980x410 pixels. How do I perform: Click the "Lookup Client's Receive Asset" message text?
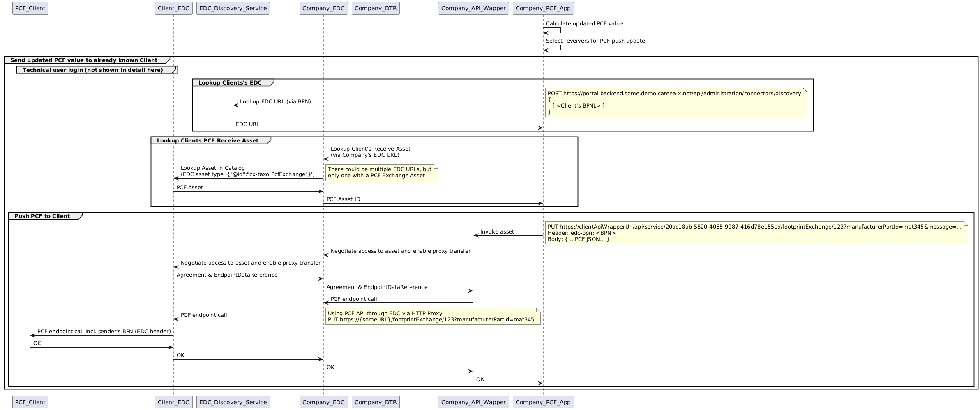tap(370, 152)
